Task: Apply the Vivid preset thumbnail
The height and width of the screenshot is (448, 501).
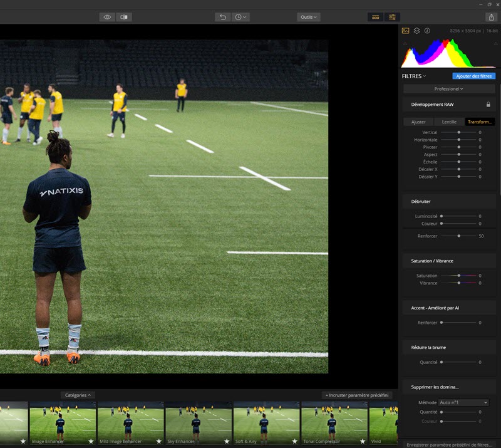Action: pos(384,423)
